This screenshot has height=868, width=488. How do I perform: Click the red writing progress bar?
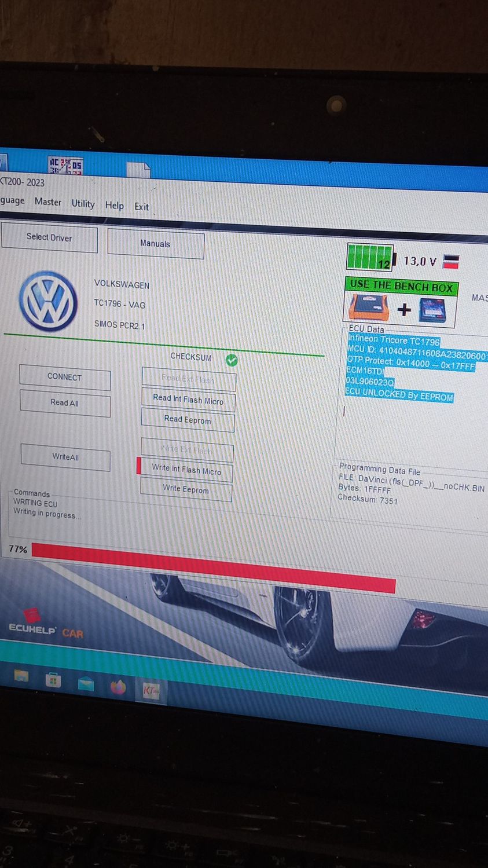214,567
